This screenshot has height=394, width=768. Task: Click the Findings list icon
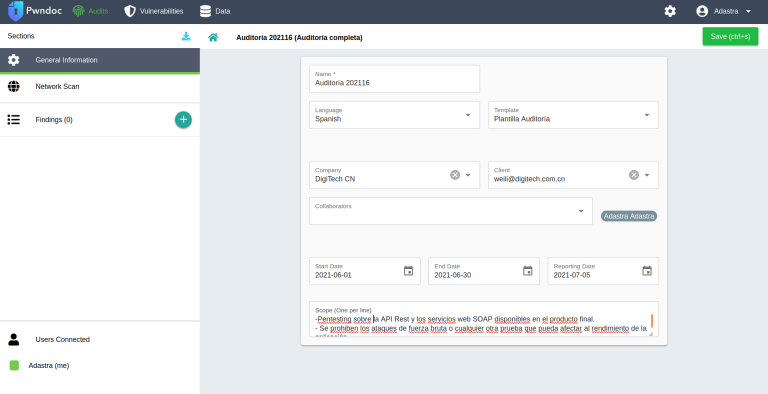pyautogui.click(x=14, y=120)
